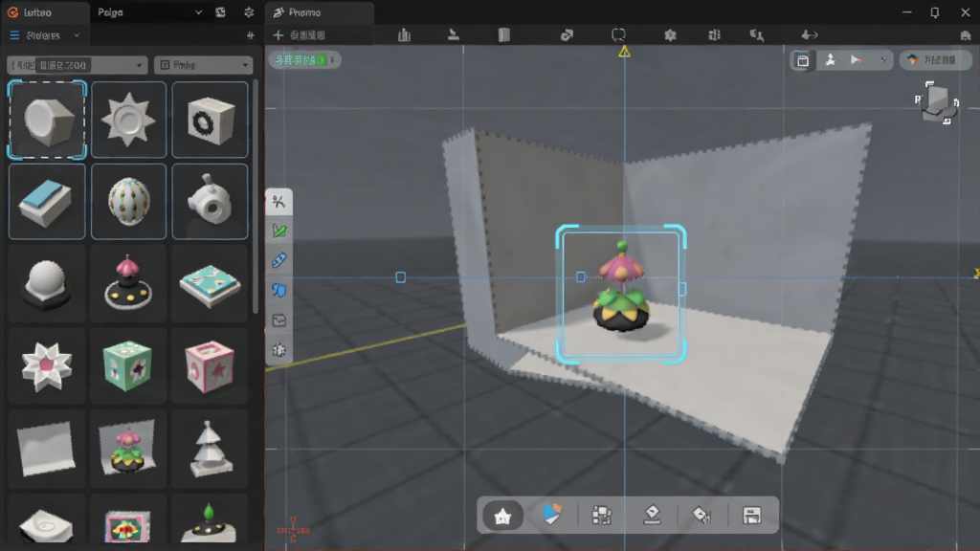This screenshot has height=551, width=980.
Task: Start playback with the play button
Action: [x=856, y=60]
